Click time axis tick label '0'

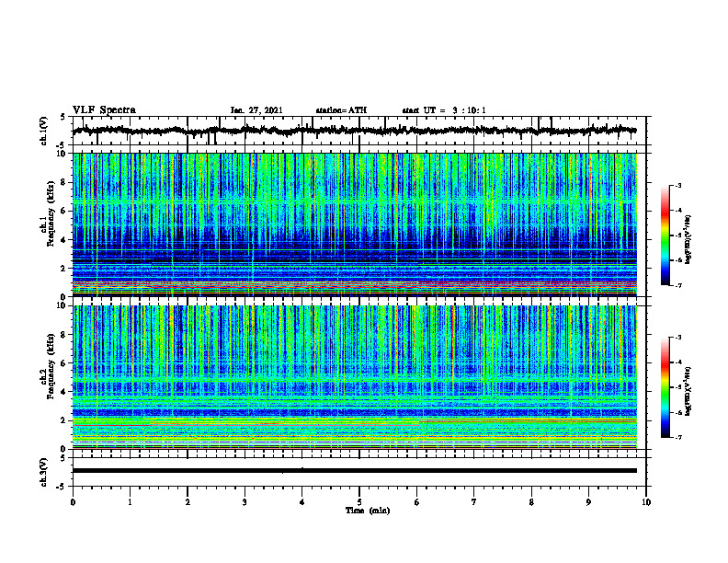[73, 502]
